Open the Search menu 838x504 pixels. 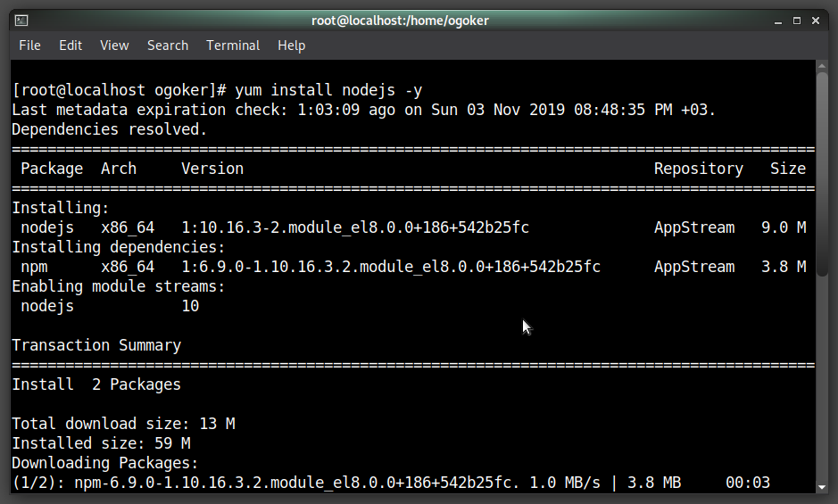(x=168, y=45)
